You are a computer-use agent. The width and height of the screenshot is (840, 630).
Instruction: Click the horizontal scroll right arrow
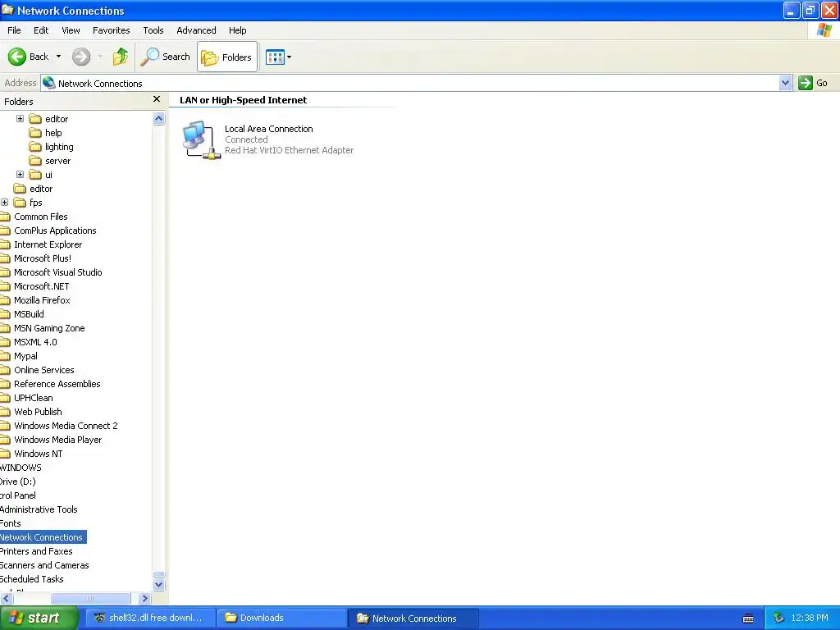click(x=144, y=598)
